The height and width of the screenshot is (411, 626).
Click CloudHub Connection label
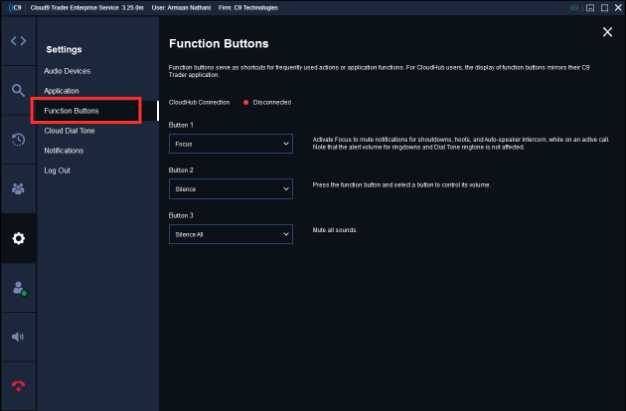pyautogui.click(x=199, y=103)
